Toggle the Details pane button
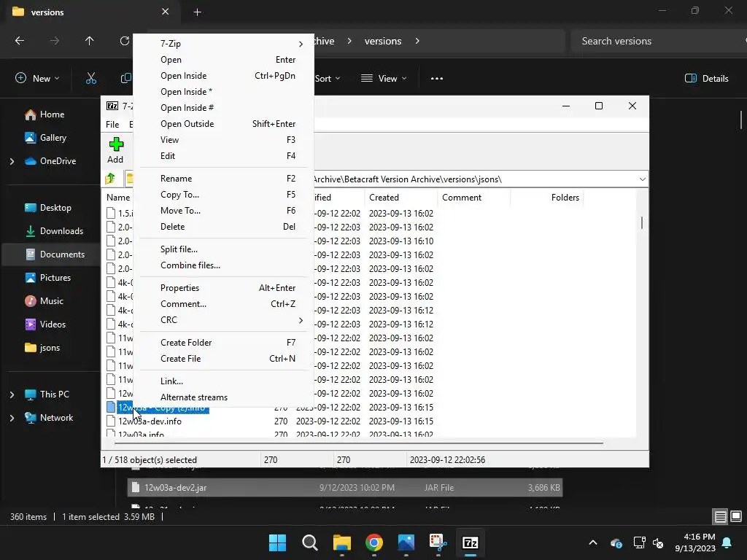 point(706,79)
